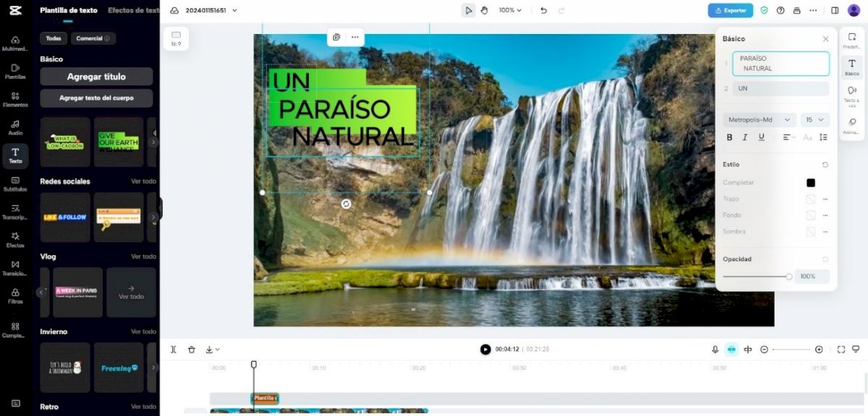Click the black Completar color swatch

pyautogui.click(x=811, y=183)
